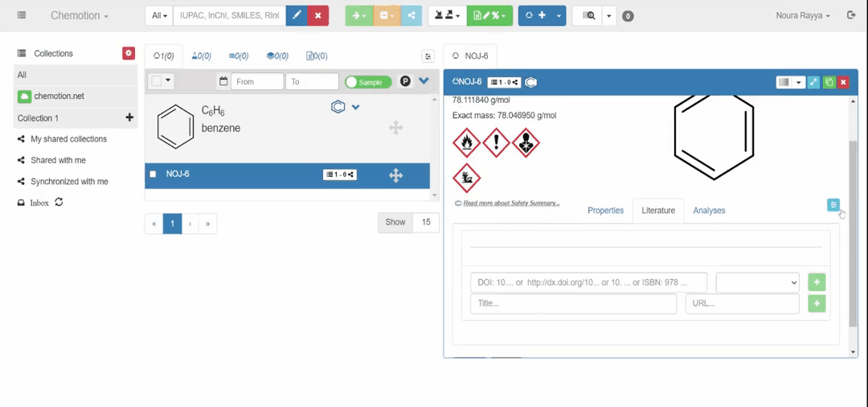
Task: Refresh the Inbox with sync icon
Action: click(59, 203)
